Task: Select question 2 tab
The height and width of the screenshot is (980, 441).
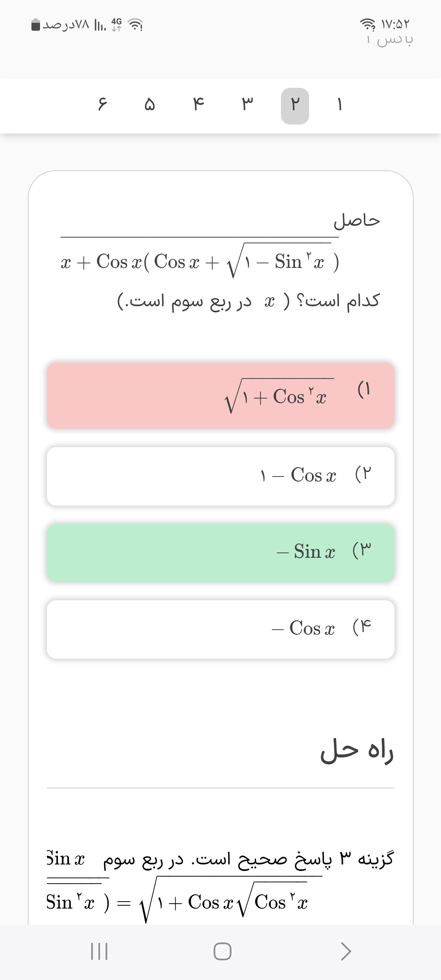Action: (295, 106)
